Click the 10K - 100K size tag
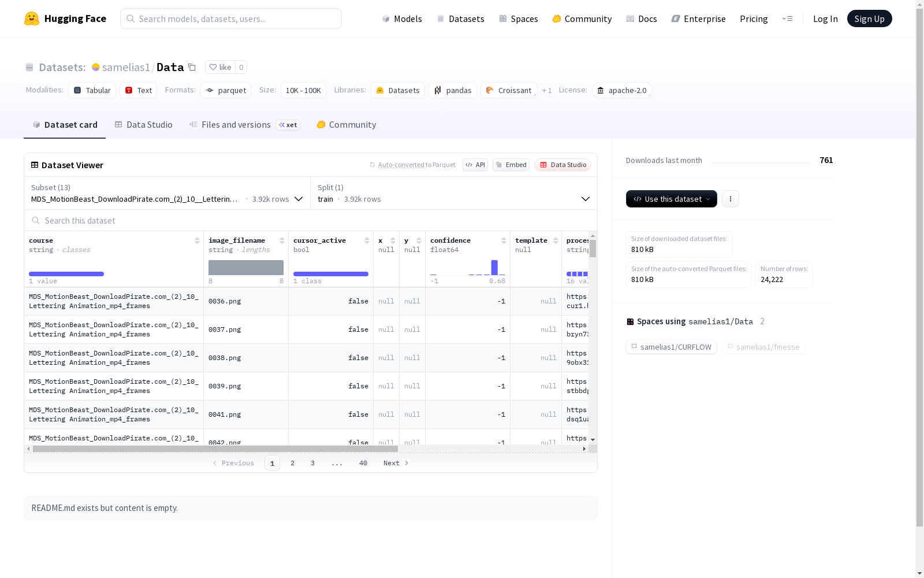This screenshot has height=578, width=924. pos(303,90)
